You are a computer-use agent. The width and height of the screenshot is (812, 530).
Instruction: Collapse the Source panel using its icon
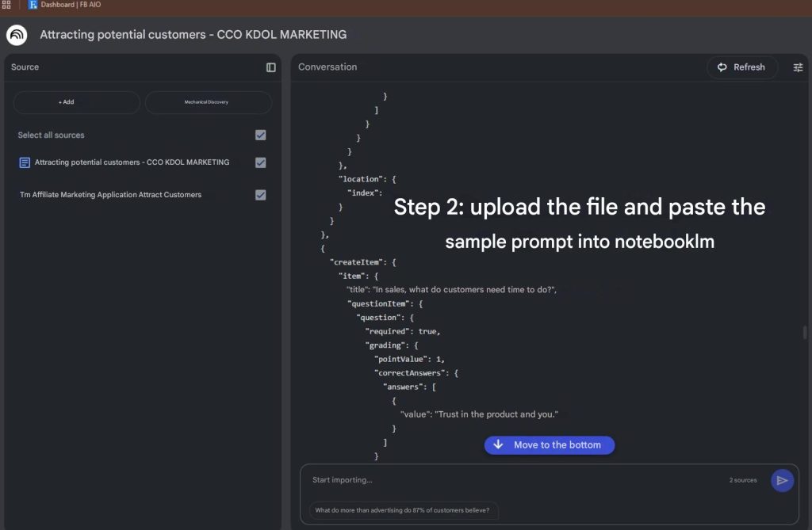click(271, 67)
